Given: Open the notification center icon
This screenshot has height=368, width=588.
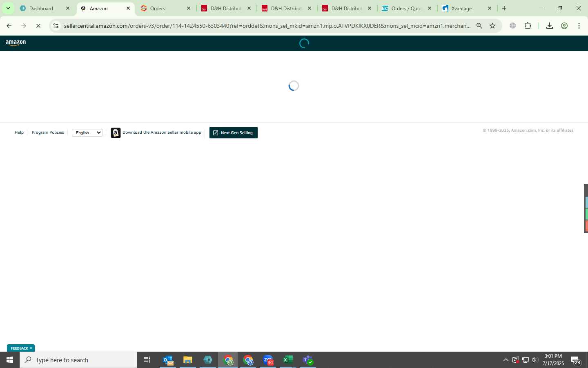Looking at the screenshot, I should pyautogui.click(x=576, y=360).
